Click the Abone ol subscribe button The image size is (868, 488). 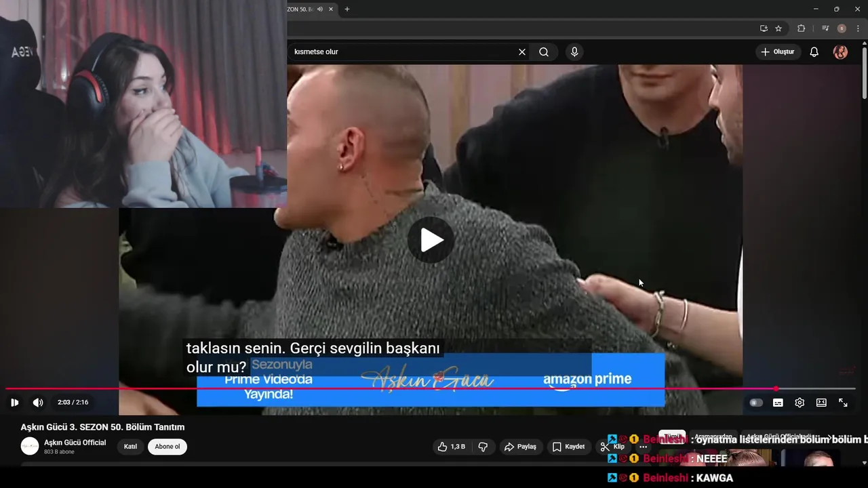(167, 447)
